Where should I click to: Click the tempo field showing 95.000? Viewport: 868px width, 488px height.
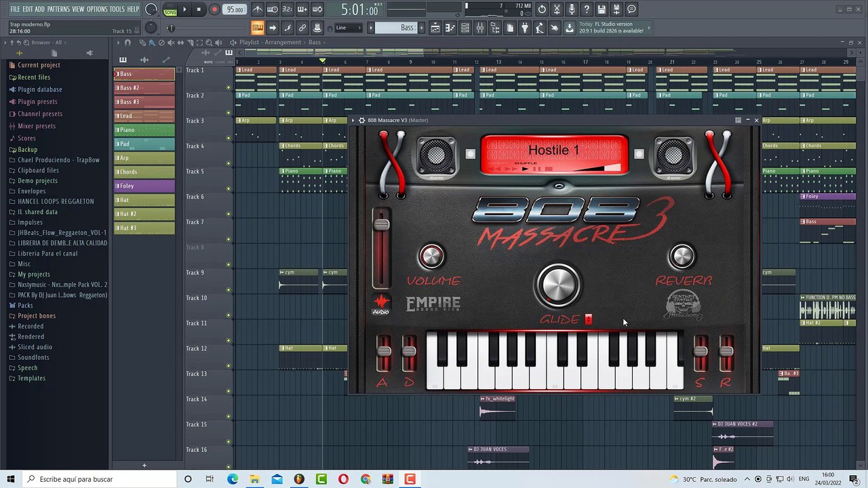[235, 9]
